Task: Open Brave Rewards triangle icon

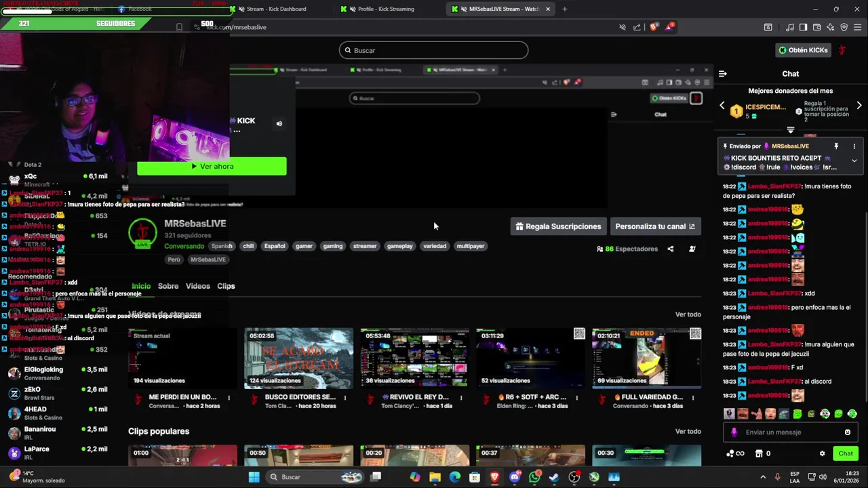Action: [x=669, y=27]
